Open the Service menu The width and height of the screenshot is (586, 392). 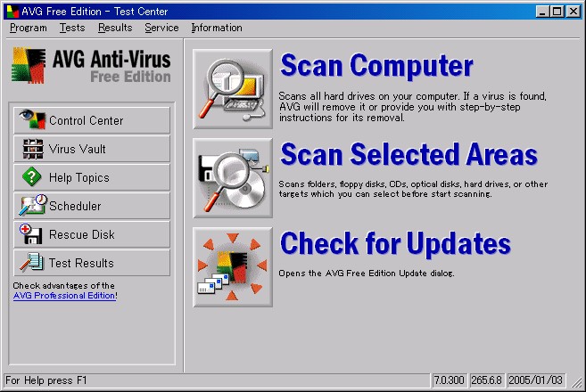point(161,28)
